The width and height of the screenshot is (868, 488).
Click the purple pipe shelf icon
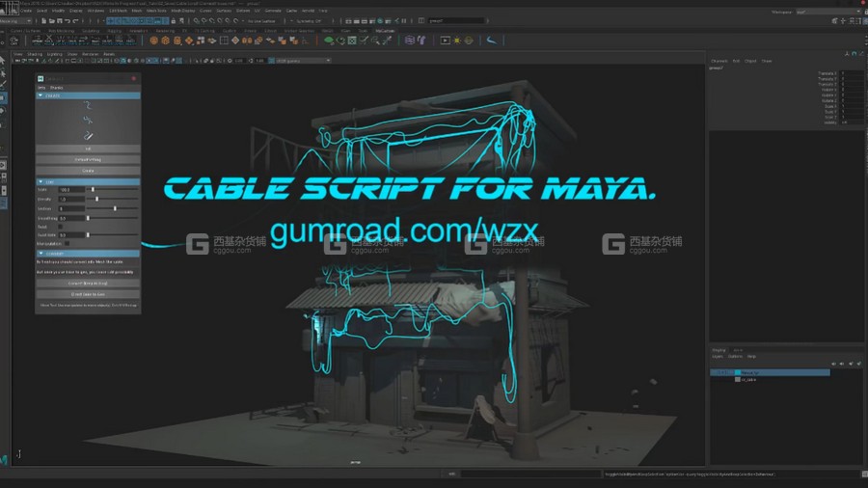pyautogui.click(x=421, y=41)
